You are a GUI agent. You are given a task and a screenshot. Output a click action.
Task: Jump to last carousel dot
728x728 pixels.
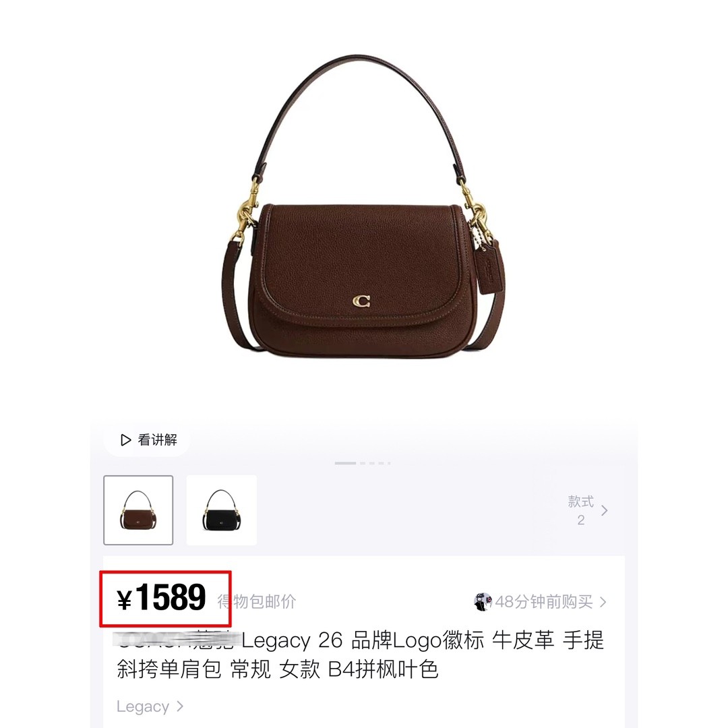point(389,463)
